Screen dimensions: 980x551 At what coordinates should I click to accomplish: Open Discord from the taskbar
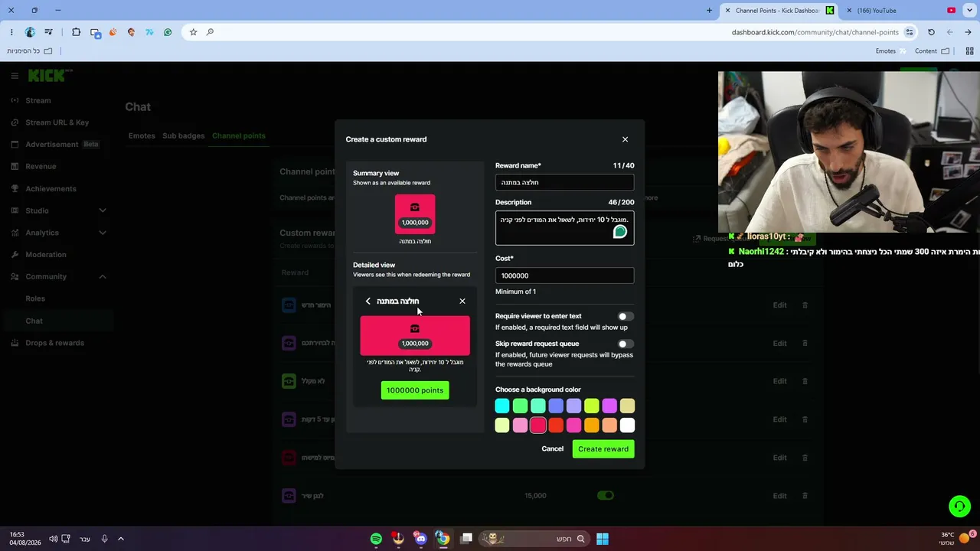(420, 539)
